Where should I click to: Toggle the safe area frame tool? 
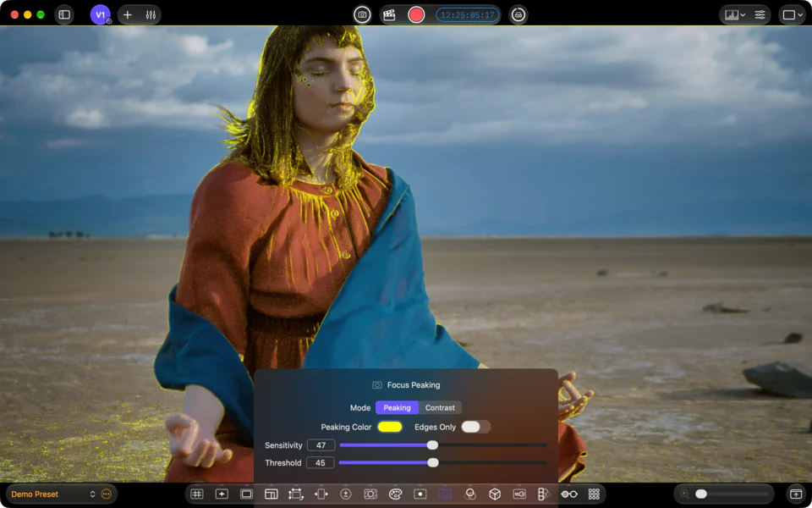246,494
